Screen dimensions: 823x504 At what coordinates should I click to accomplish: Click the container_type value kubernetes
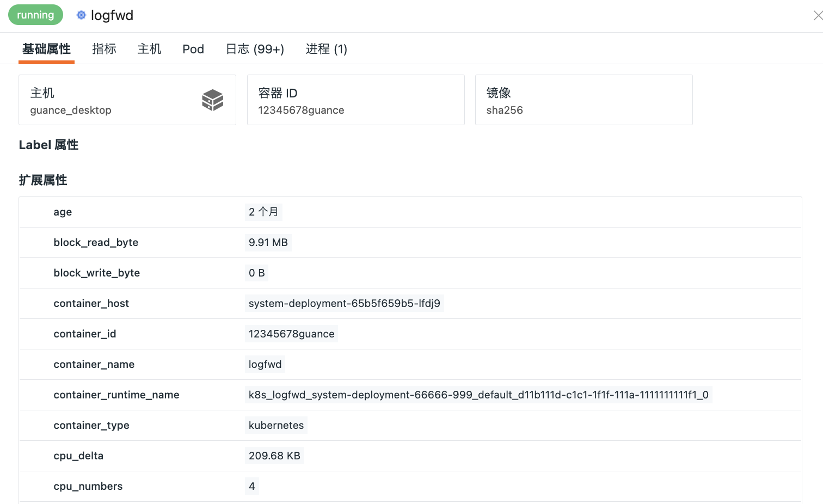pyautogui.click(x=276, y=425)
